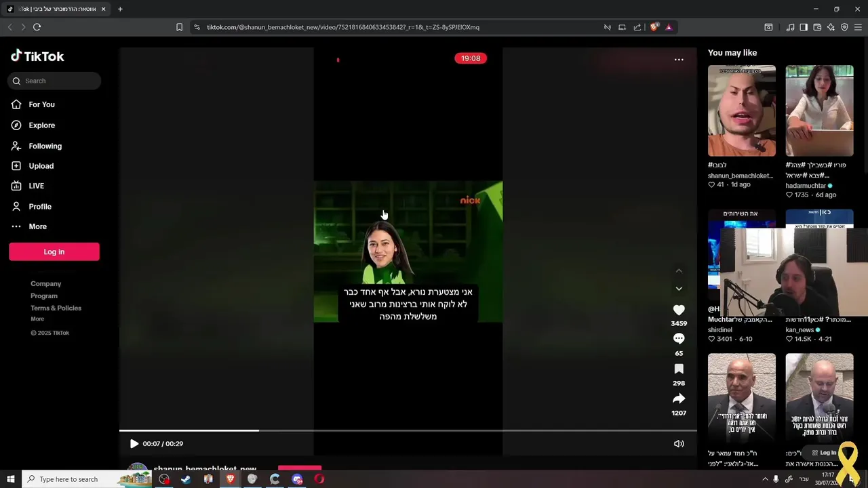Open a new browser tab
The height and width of the screenshot is (488, 868).
(120, 9)
